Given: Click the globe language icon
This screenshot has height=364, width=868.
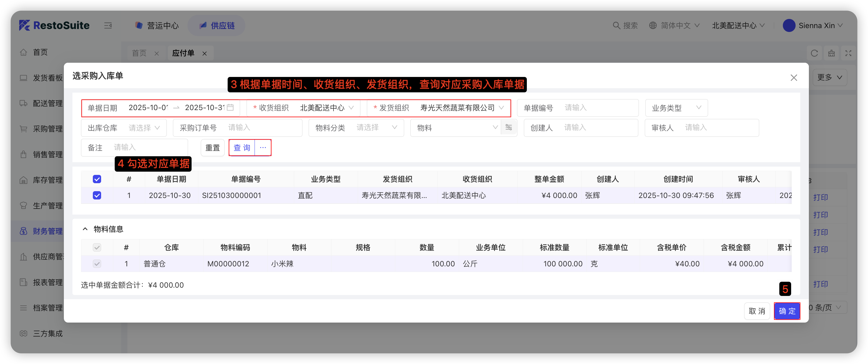Looking at the screenshot, I should (653, 26).
